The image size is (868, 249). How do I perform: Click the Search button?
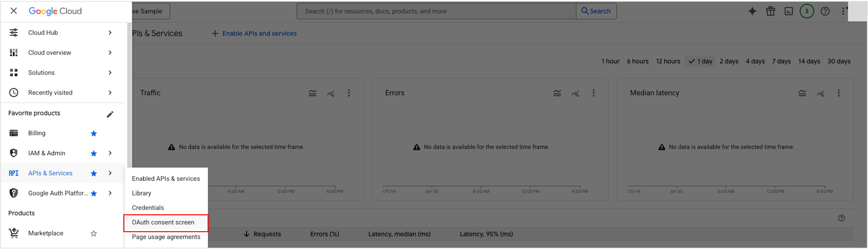click(596, 11)
